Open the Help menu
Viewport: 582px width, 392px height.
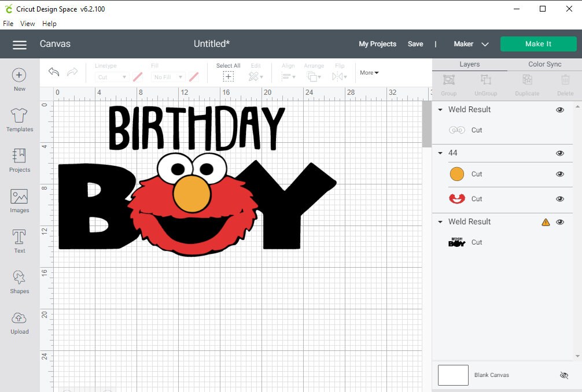[49, 24]
